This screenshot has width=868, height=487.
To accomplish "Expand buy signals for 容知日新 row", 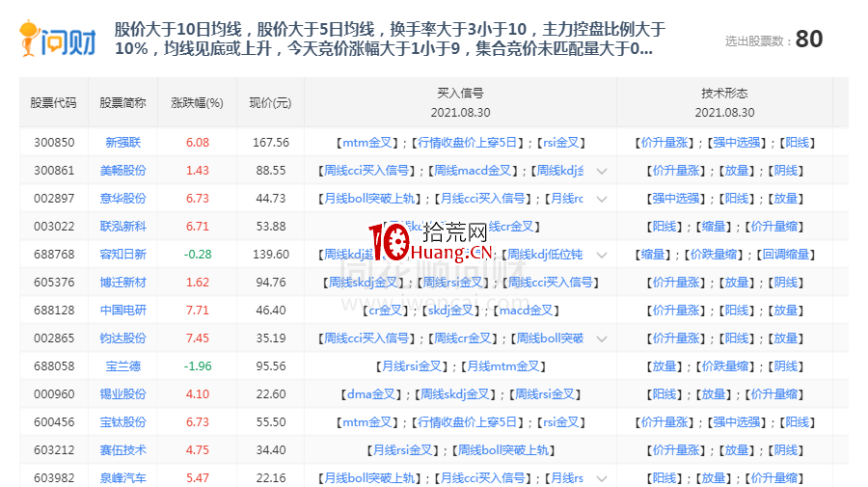I will click(602, 255).
